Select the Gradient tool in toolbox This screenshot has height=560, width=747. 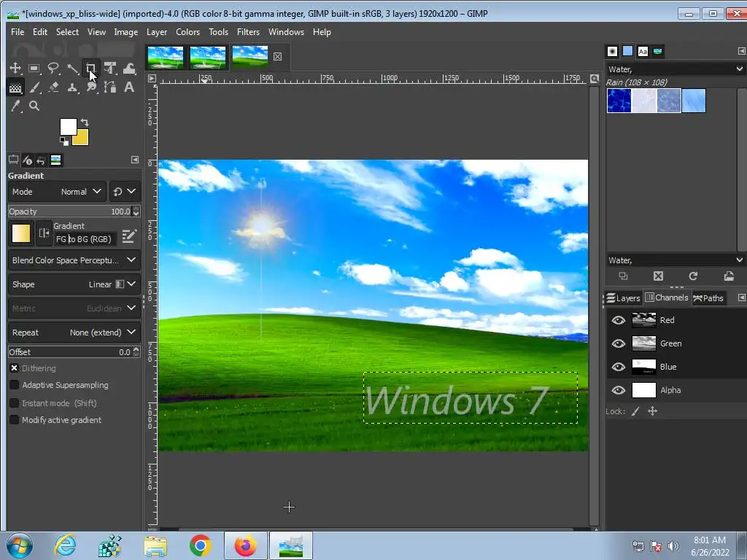[15, 87]
